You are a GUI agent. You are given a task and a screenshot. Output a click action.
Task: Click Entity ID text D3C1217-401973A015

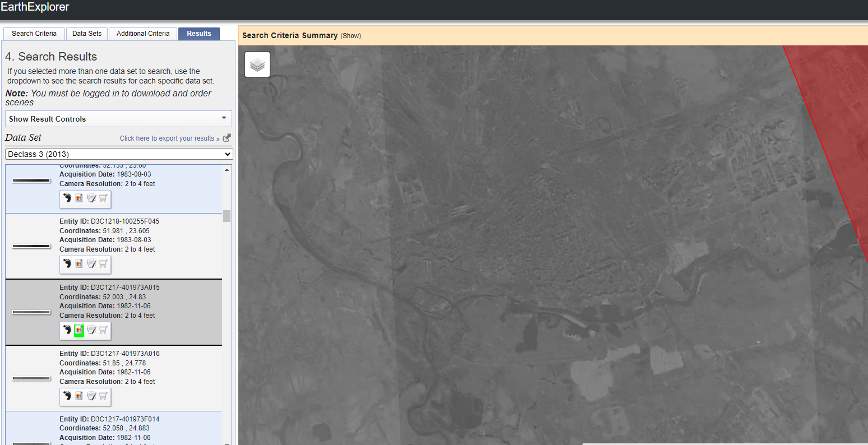click(125, 288)
